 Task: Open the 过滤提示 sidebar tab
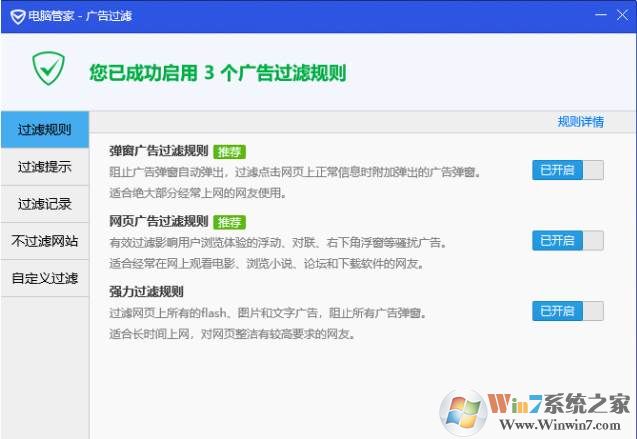[45, 167]
